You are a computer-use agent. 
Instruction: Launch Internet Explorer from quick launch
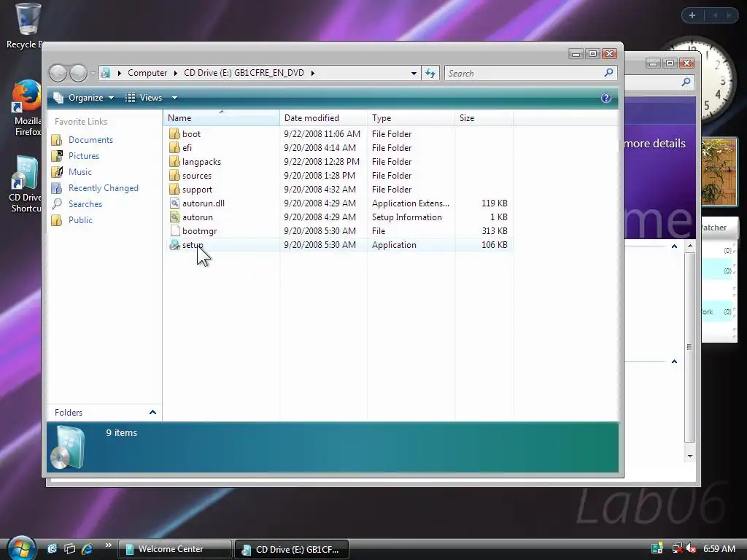pos(88,548)
